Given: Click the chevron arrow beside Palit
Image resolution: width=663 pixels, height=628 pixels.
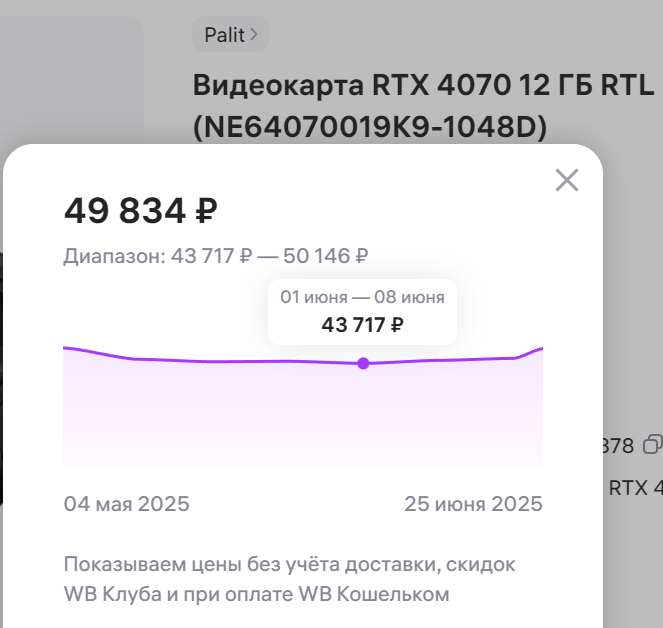Looking at the screenshot, I should [x=254, y=34].
